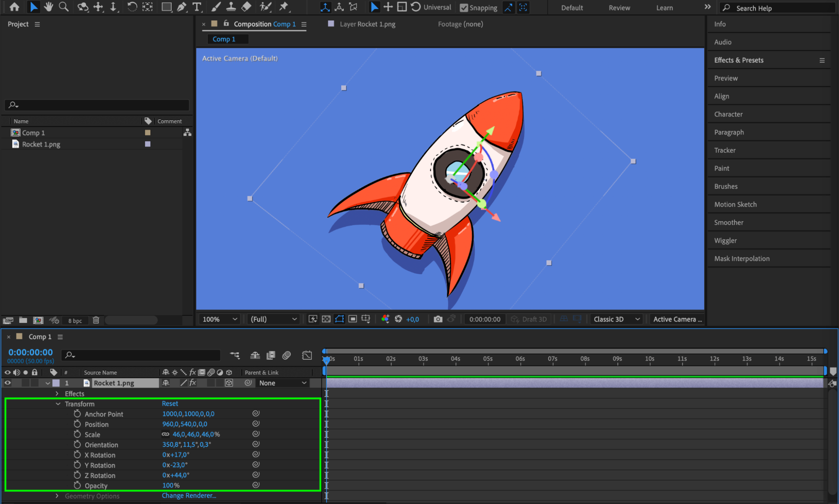The height and width of the screenshot is (504, 839).
Task: Select the Puppet Pin tool
Action: pyautogui.click(x=284, y=7)
